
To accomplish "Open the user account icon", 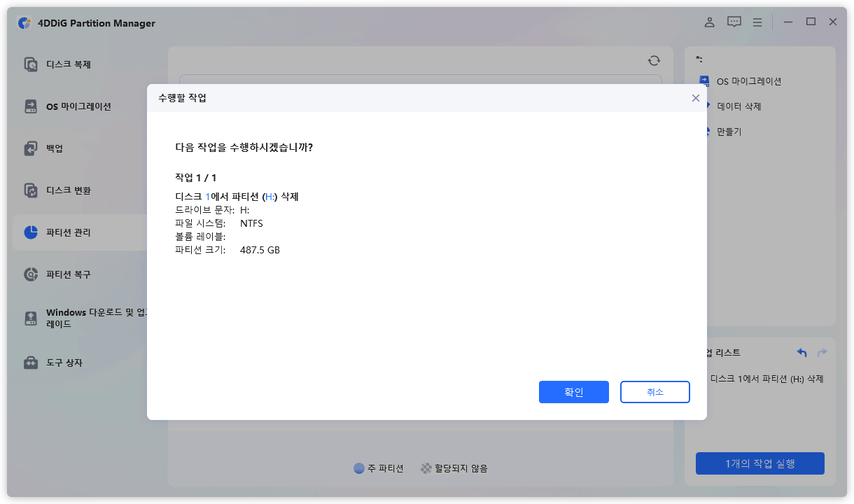I will [x=709, y=22].
